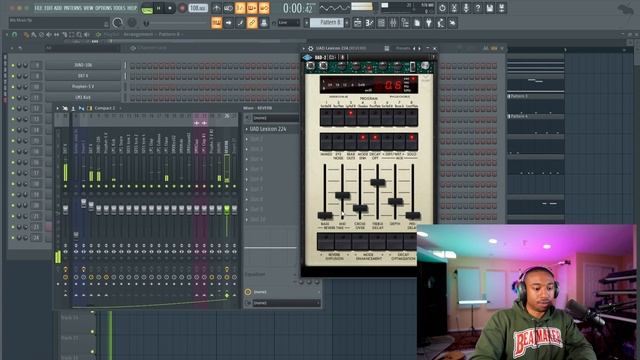Click the DEPTH fader handle on Lexicon
640x360 pixels.
pyautogui.click(x=395, y=201)
